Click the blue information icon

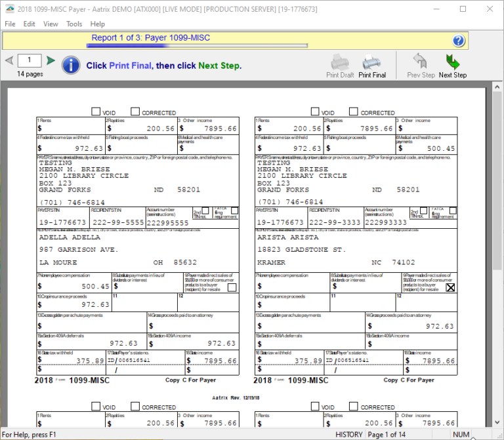(71, 66)
